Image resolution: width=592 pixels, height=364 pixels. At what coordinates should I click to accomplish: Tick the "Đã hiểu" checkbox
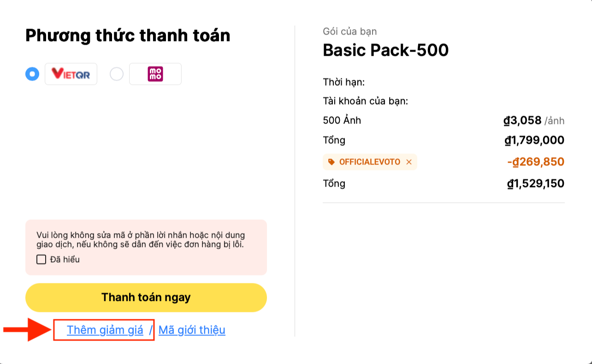41,259
